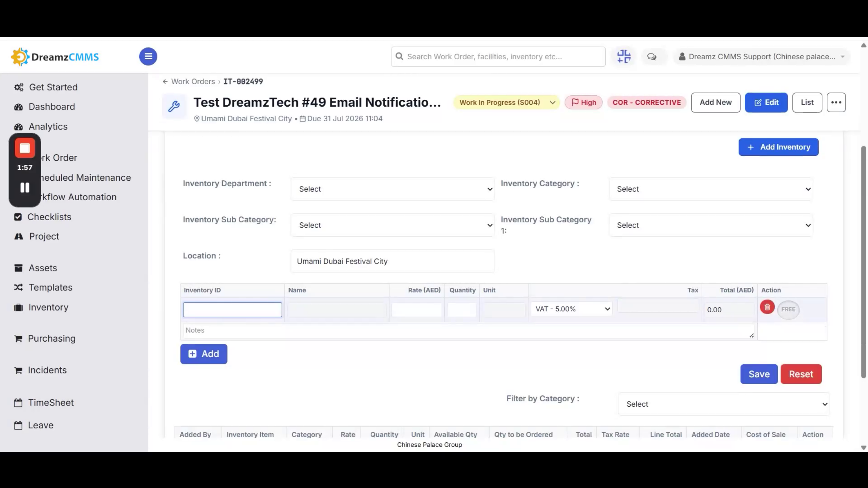The image size is (868, 488).
Task: Expand the Inventory Department dropdown
Action: pos(393,189)
